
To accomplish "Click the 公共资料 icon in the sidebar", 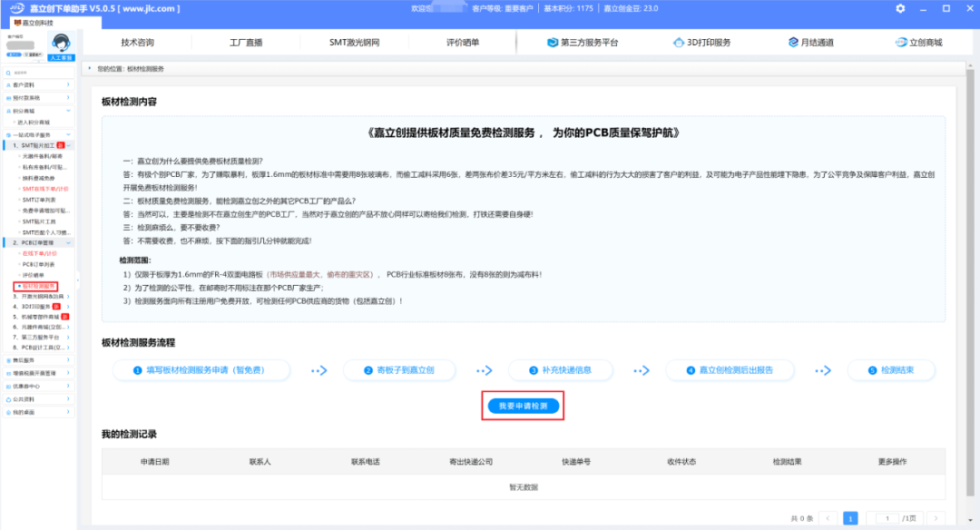I will (8, 399).
